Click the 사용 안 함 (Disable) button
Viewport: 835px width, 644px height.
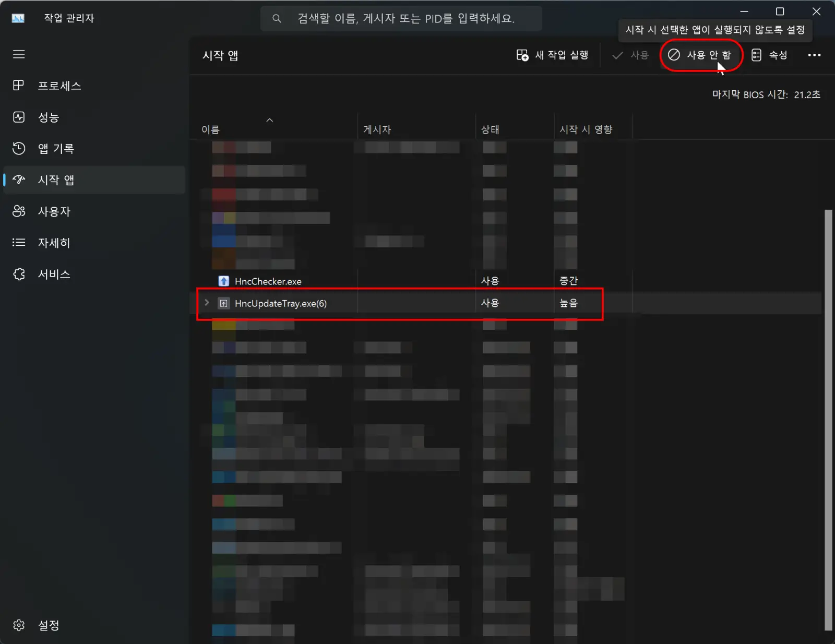(700, 55)
